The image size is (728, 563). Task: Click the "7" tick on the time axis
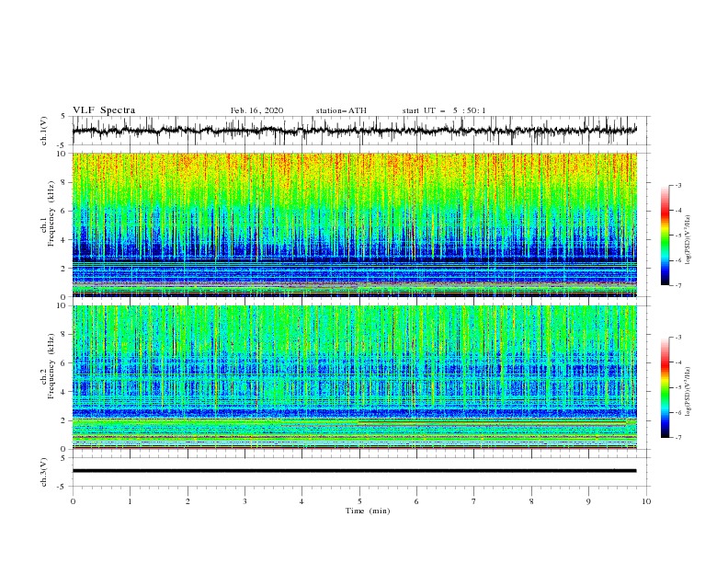click(x=474, y=501)
